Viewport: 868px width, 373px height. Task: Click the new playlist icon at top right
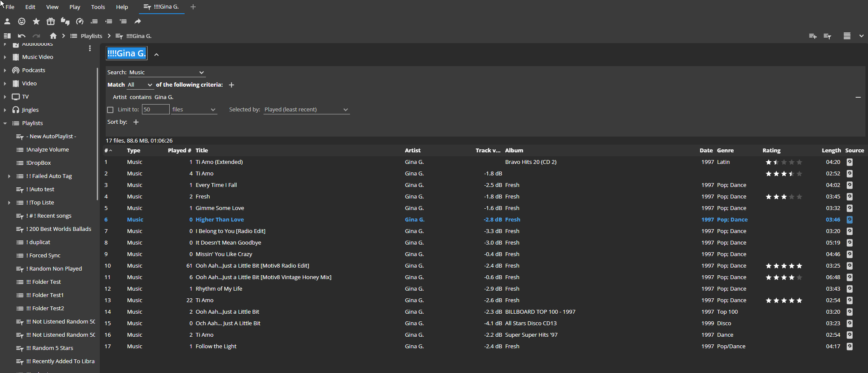(x=813, y=36)
